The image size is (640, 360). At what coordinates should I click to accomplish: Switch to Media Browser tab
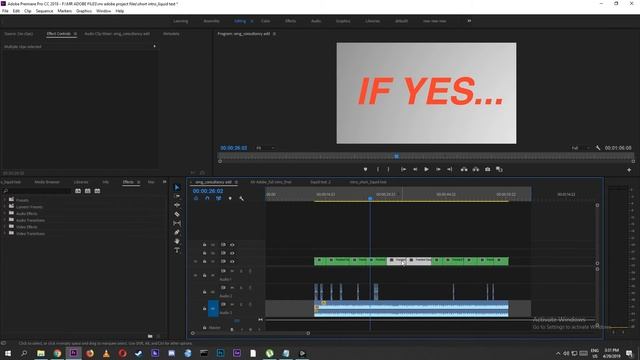47,182
